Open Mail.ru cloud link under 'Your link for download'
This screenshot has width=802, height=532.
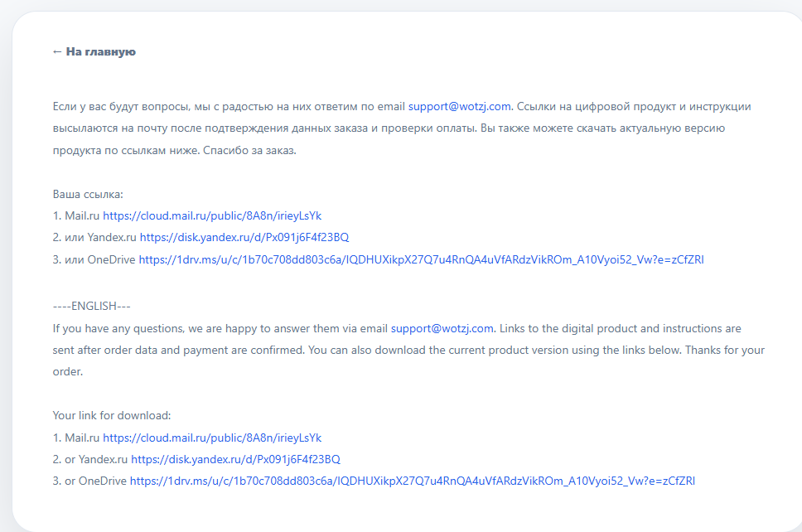click(212, 438)
